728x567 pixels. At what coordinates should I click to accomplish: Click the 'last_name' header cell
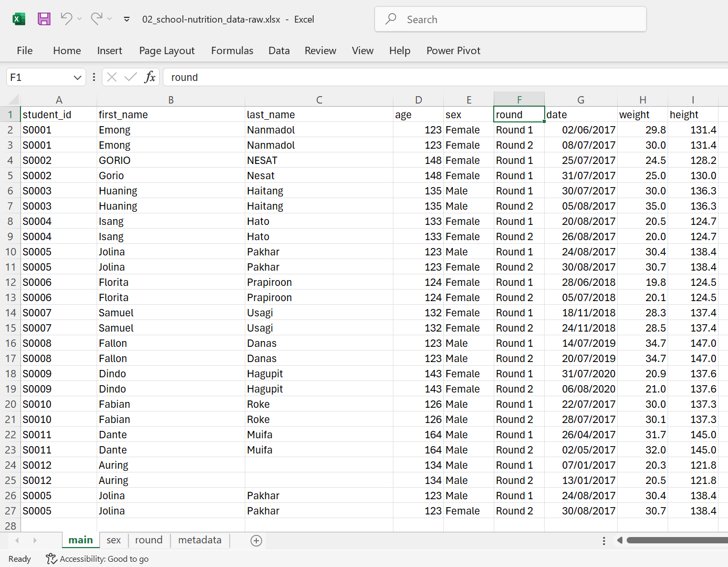pos(319,115)
